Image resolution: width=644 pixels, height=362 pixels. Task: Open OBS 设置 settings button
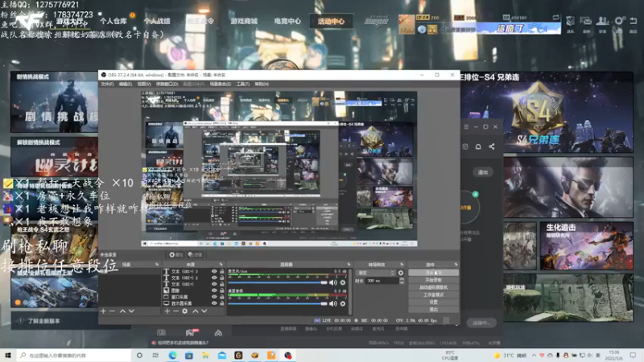click(x=433, y=302)
